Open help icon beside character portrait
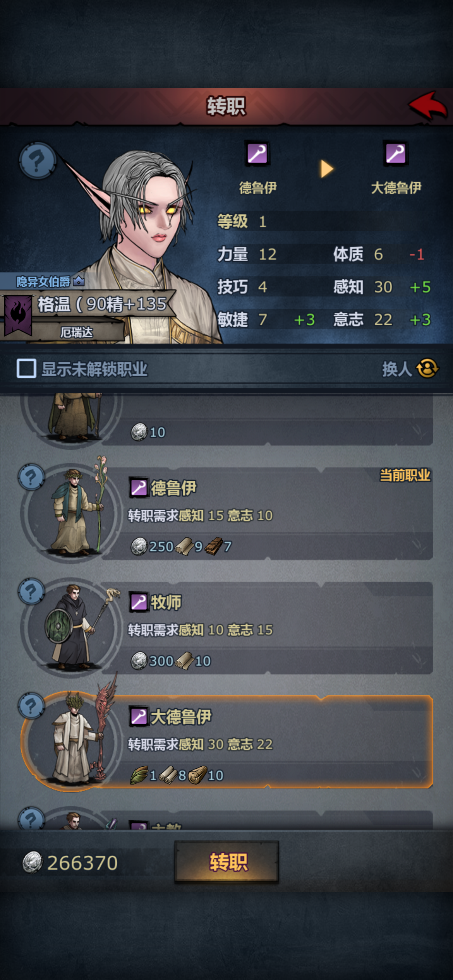The image size is (453, 980). (x=37, y=160)
